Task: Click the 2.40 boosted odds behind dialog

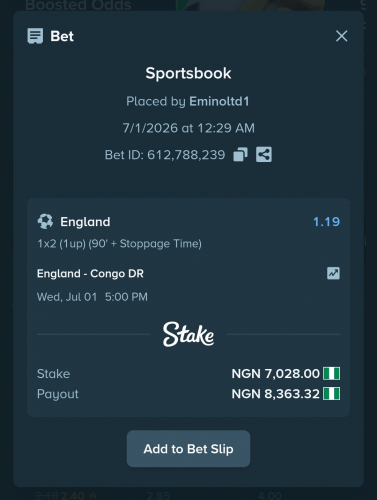Action: 73,495
